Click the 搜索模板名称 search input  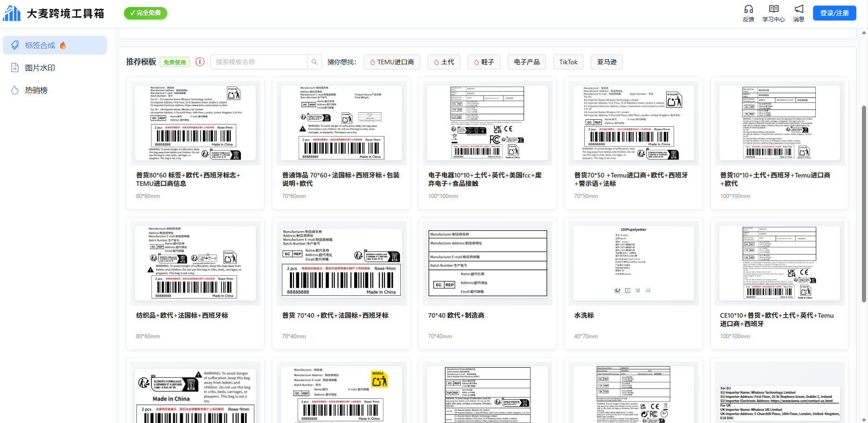tap(259, 62)
